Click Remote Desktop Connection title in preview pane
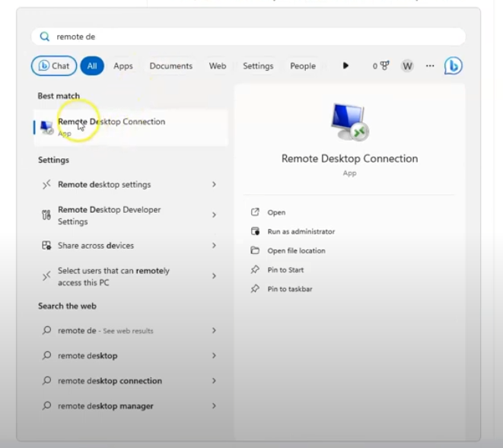Image resolution: width=503 pixels, height=448 pixels. (349, 158)
